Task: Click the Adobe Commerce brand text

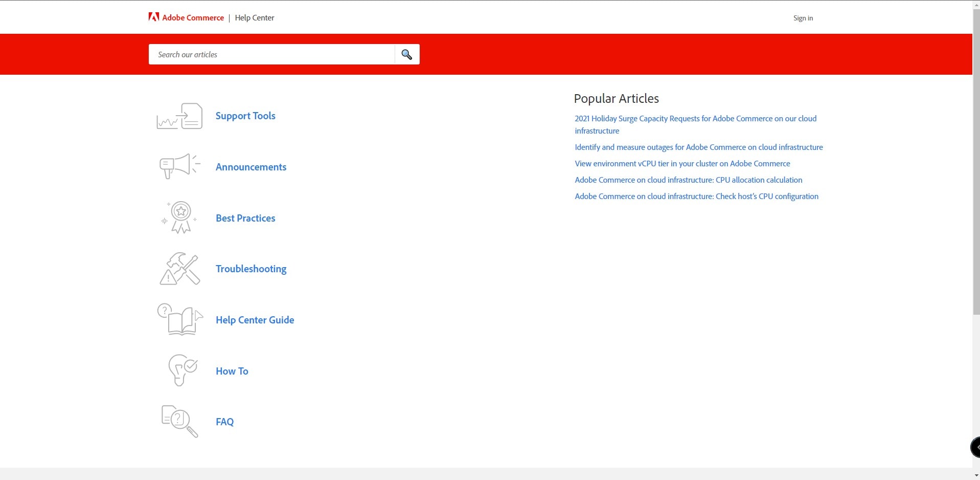Action: 193,17
